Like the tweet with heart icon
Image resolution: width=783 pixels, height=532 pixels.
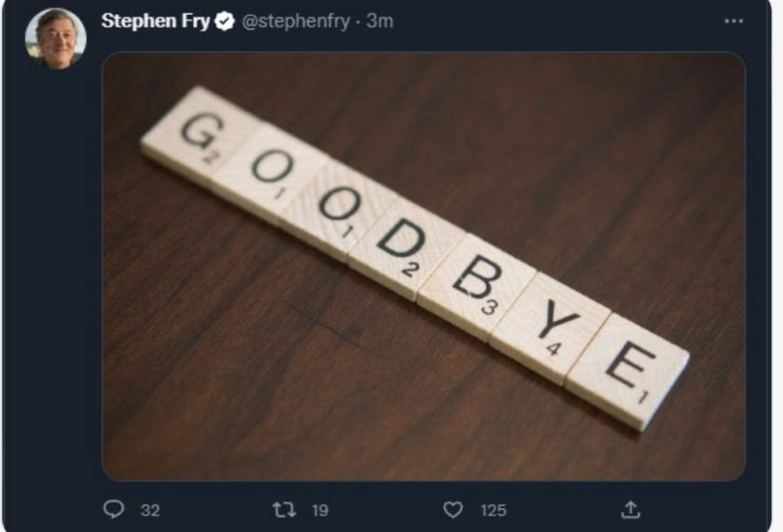(453, 510)
